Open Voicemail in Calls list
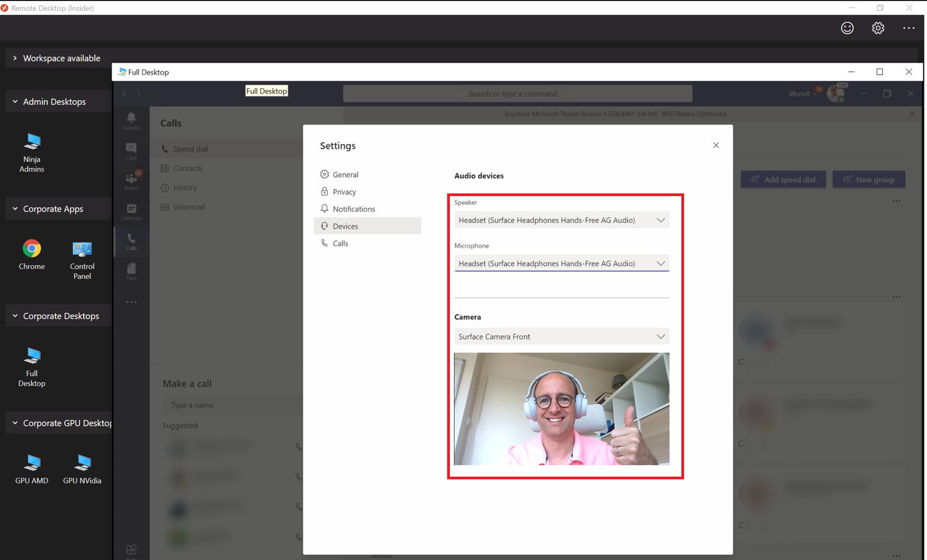This screenshot has width=927, height=560. pyautogui.click(x=226, y=207)
